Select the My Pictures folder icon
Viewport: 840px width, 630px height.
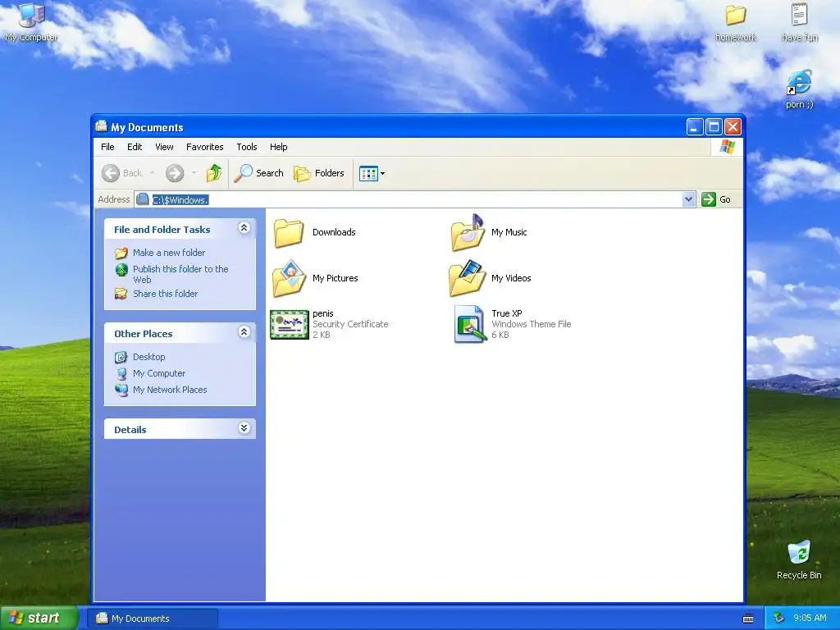(x=289, y=278)
